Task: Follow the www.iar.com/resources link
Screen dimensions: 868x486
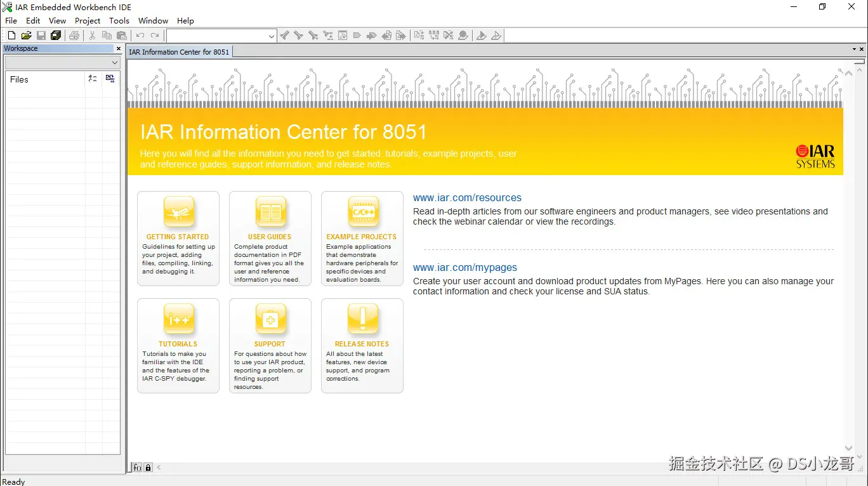Action: [x=467, y=198]
